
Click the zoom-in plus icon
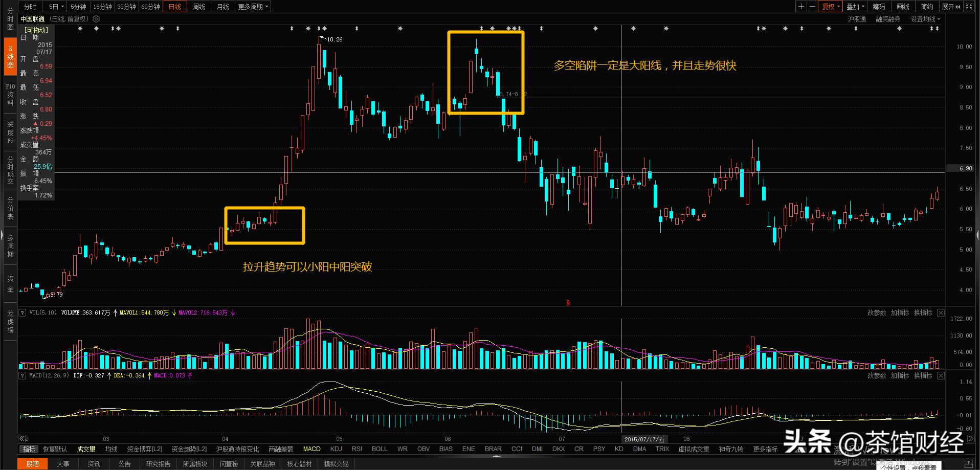[801, 7]
